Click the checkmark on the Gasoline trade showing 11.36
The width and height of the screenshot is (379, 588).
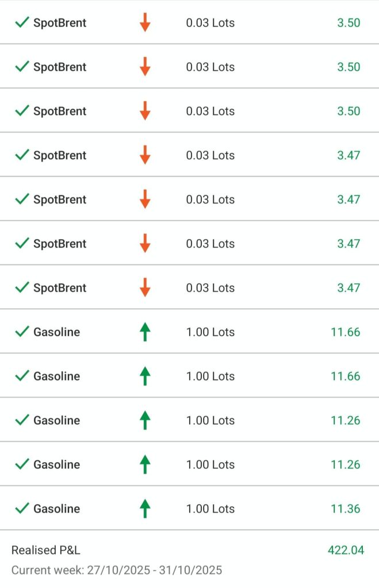pos(22,508)
